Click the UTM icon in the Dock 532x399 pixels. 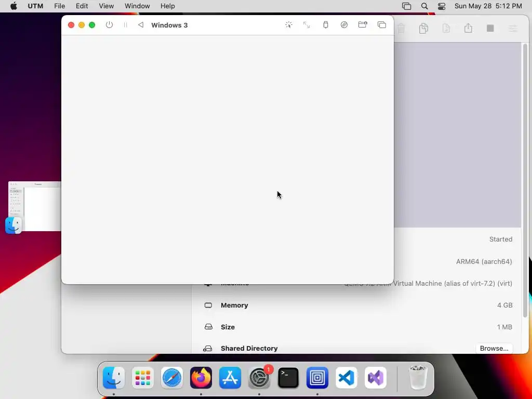317,378
